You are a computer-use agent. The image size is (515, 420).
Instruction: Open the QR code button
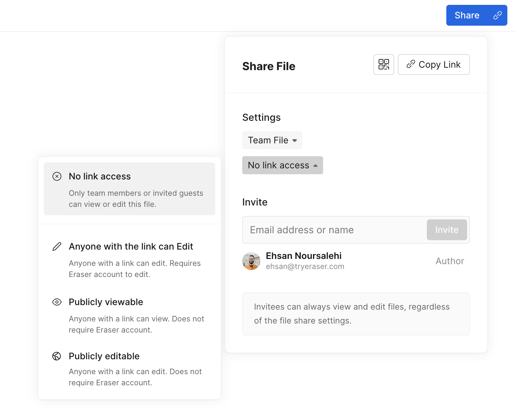[384, 65]
